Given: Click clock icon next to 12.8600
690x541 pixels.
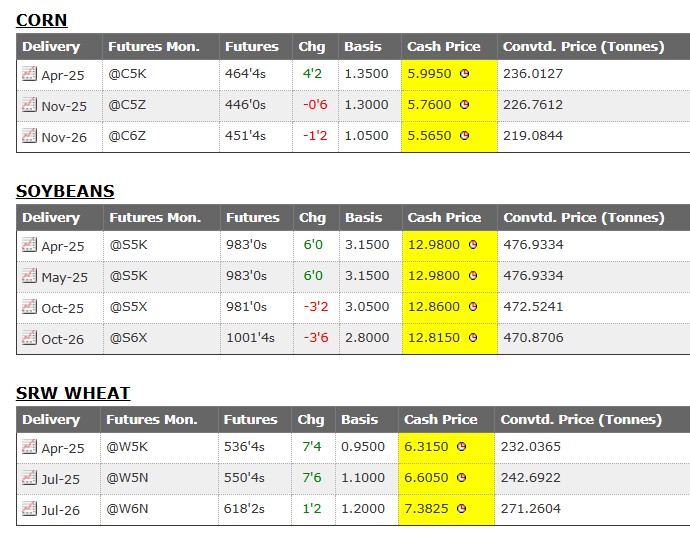Looking at the screenshot, I should (473, 307).
